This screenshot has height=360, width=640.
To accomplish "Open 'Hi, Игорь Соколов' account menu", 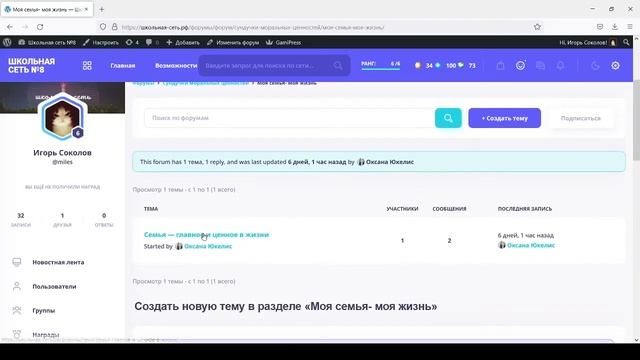I will tap(588, 42).
